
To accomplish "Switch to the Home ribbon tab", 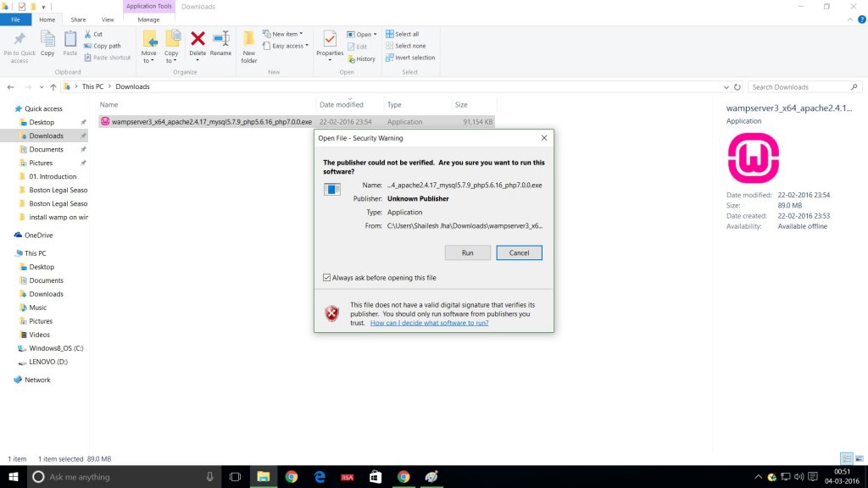I will pyautogui.click(x=47, y=19).
